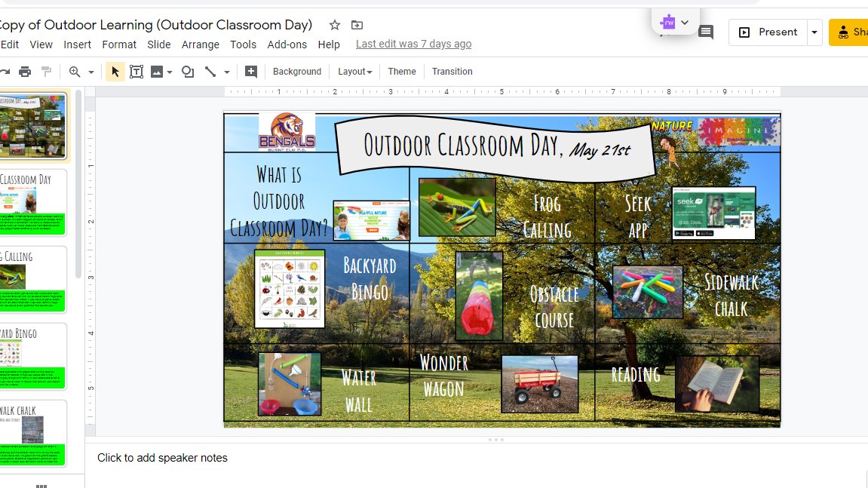Click the open book reading photo
868x488 pixels.
pyautogui.click(x=717, y=384)
